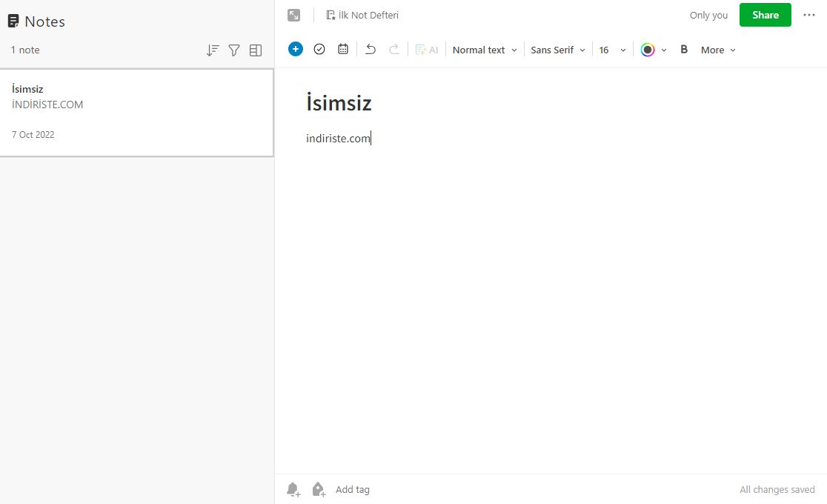
Task: Click the Only you sharing status
Action: 708,16
